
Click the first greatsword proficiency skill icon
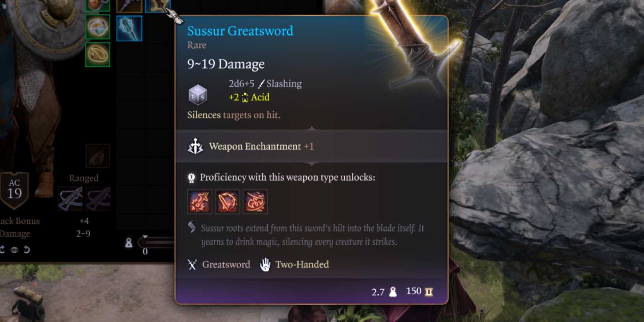point(199,202)
